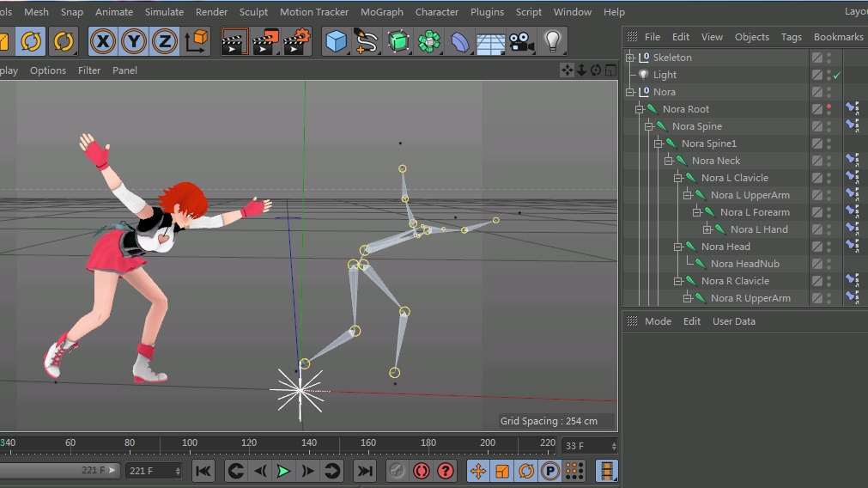
Task: Add a Light object from toolbar
Action: click(x=552, y=41)
